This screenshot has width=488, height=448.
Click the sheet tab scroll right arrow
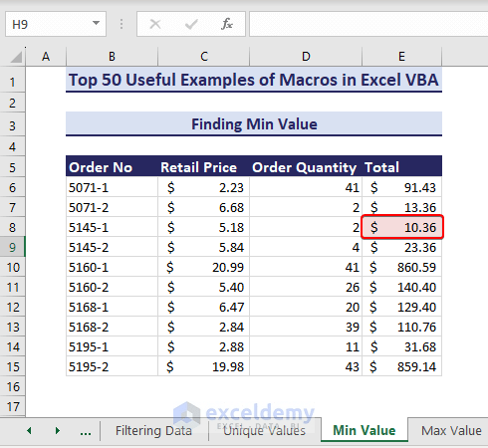coord(58,430)
